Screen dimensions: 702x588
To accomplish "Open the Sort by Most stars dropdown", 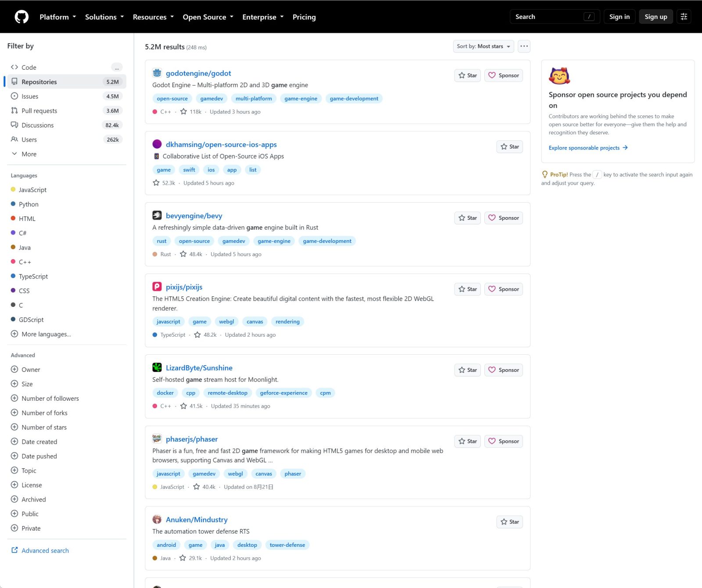I will 484,46.
